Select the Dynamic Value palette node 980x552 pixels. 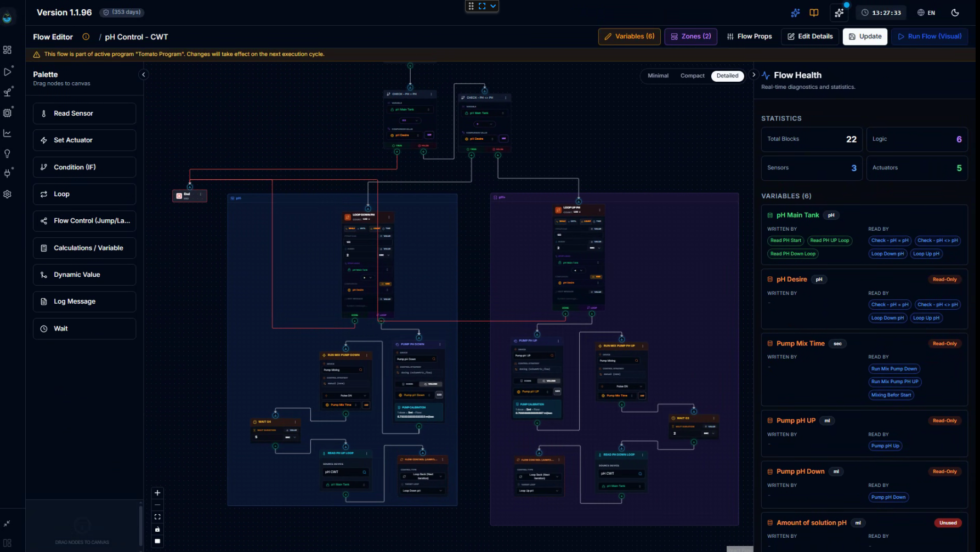(84, 275)
